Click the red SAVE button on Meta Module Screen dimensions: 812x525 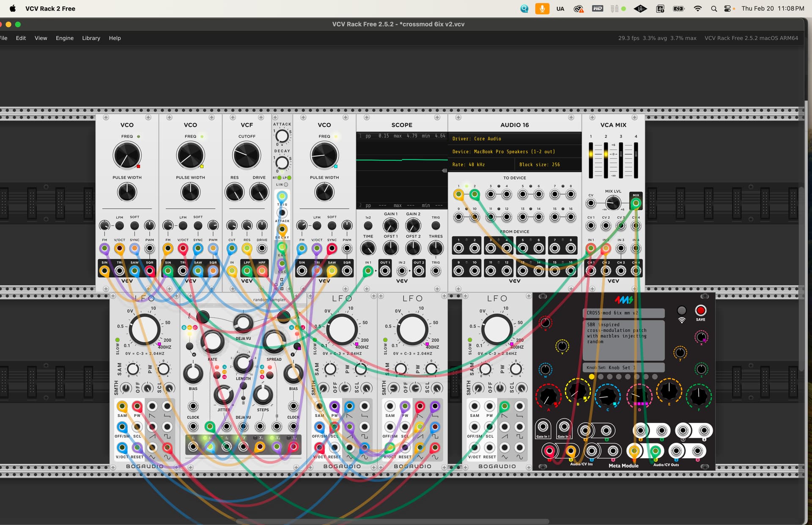click(700, 310)
